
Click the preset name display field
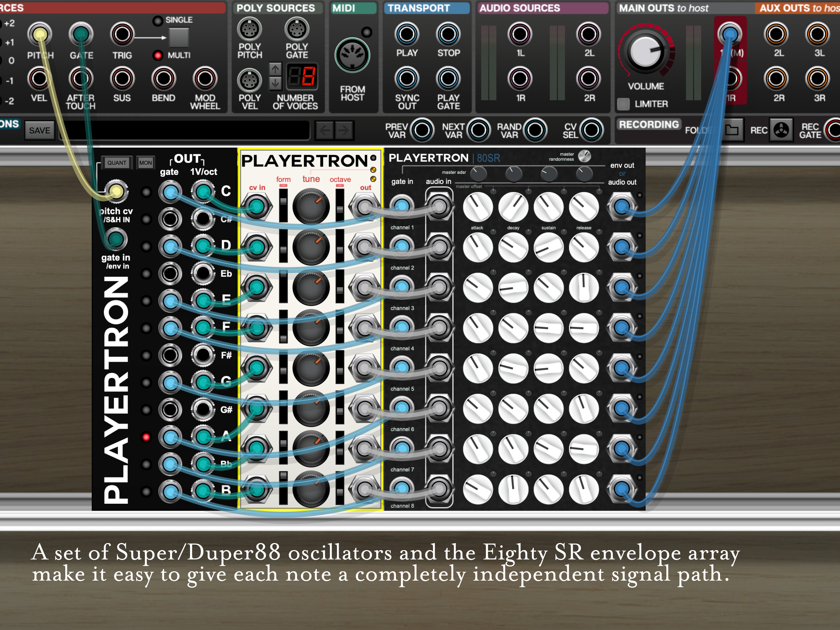(184, 130)
